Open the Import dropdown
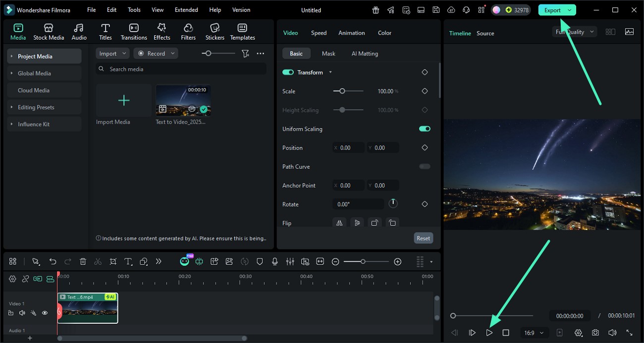The height and width of the screenshot is (343, 644). pyautogui.click(x=112, y=53)
